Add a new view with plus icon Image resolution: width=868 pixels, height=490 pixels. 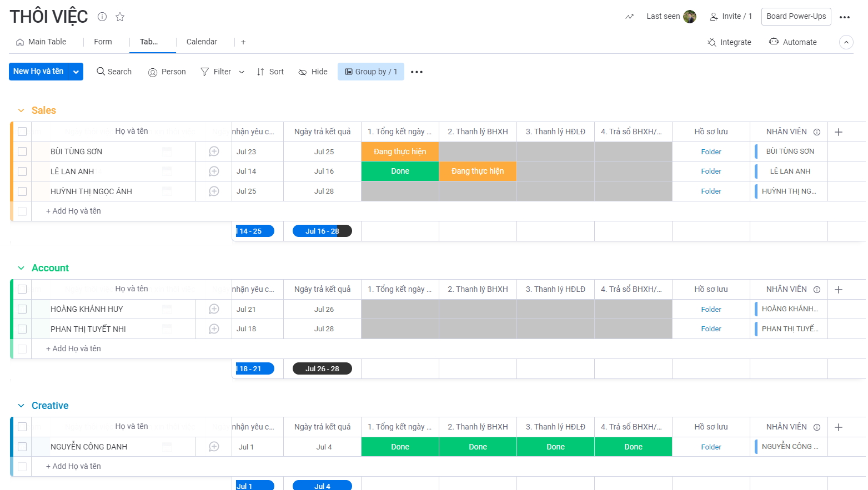coord(243,42)
